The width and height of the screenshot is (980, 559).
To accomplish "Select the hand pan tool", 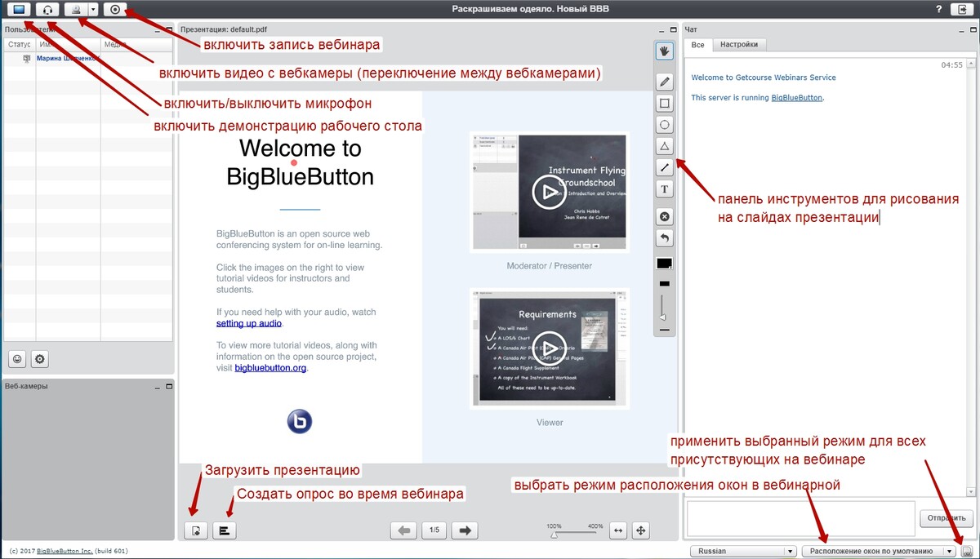I will [665, 51].
